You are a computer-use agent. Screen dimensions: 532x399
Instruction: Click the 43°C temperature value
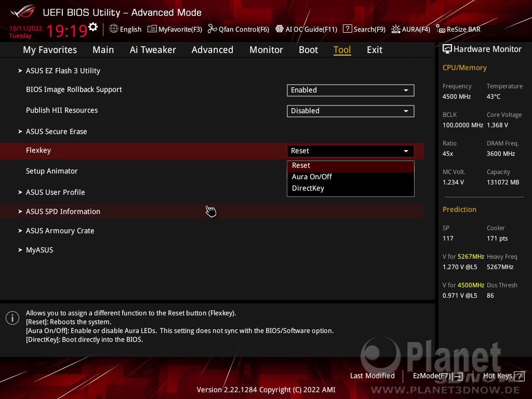point(494,97)
